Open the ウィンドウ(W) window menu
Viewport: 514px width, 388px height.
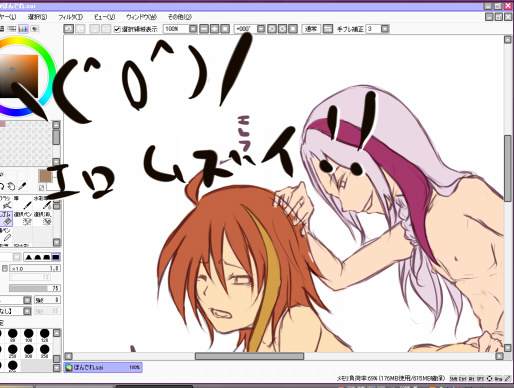[141, 17]
